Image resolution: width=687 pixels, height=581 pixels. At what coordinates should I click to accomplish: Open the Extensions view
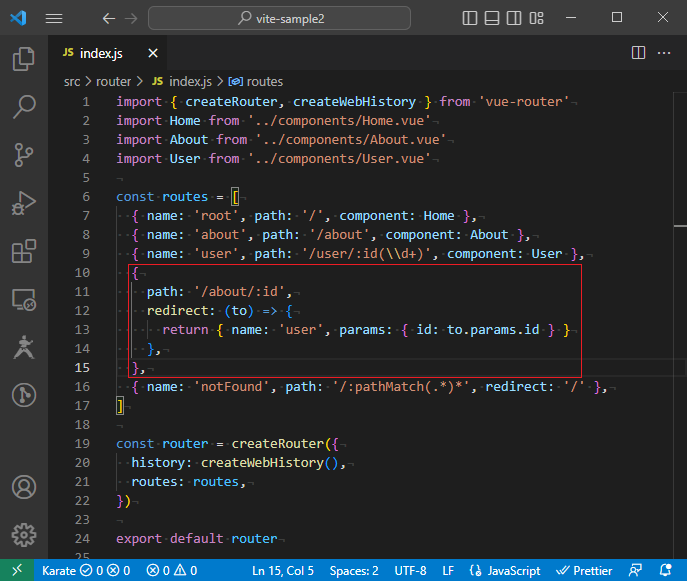click(24, 251)
